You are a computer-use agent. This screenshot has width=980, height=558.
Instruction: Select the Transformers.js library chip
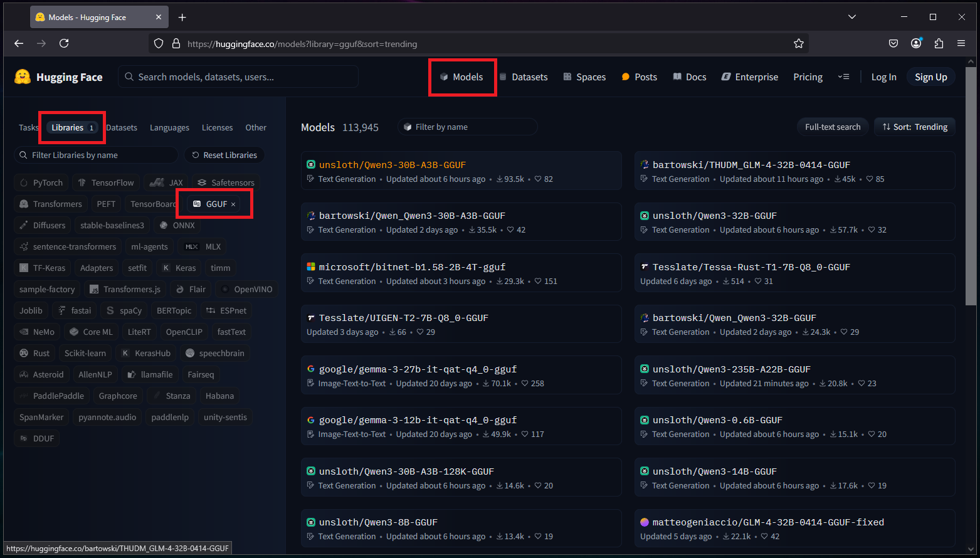(125, 289)
